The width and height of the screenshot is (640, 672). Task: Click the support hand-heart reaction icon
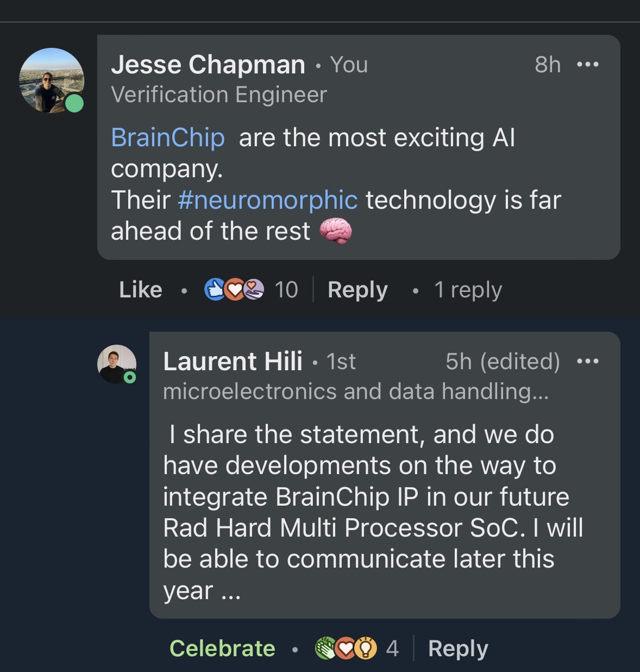tap(253, 290)
